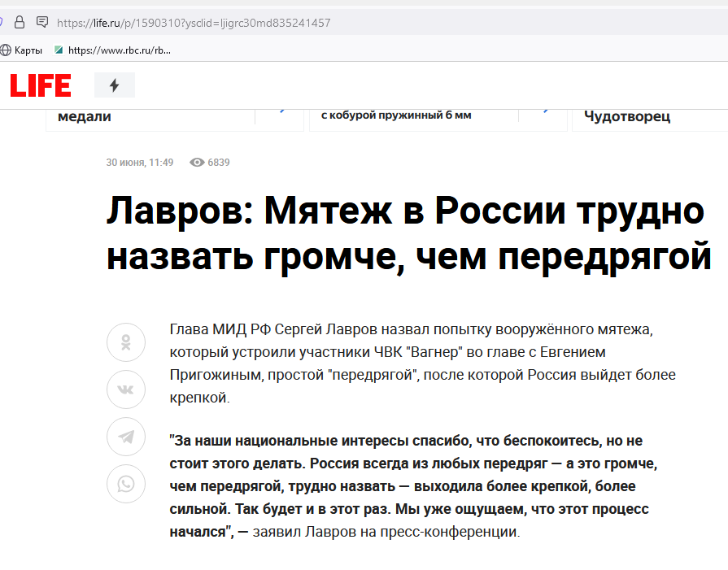Image resolution: width=728 pixels, height=570 pixels.
Task: Click the rbc.ru bookmark favicon
Action: coord(59,50)
